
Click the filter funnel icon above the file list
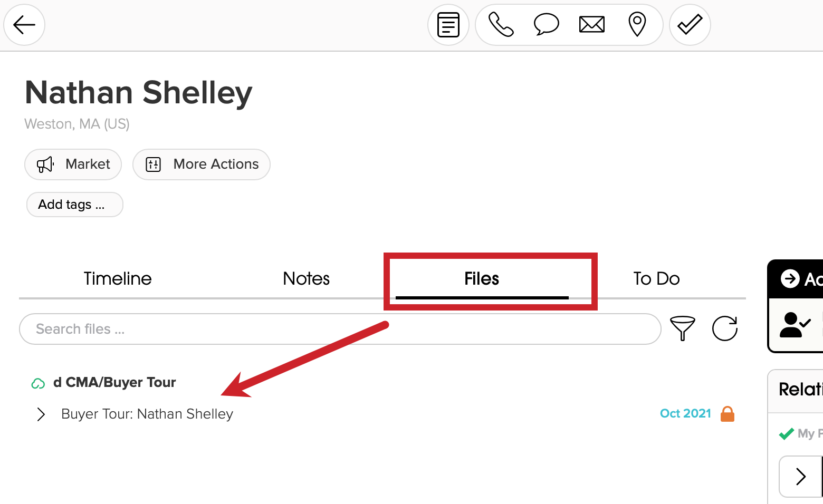point(683,328)
